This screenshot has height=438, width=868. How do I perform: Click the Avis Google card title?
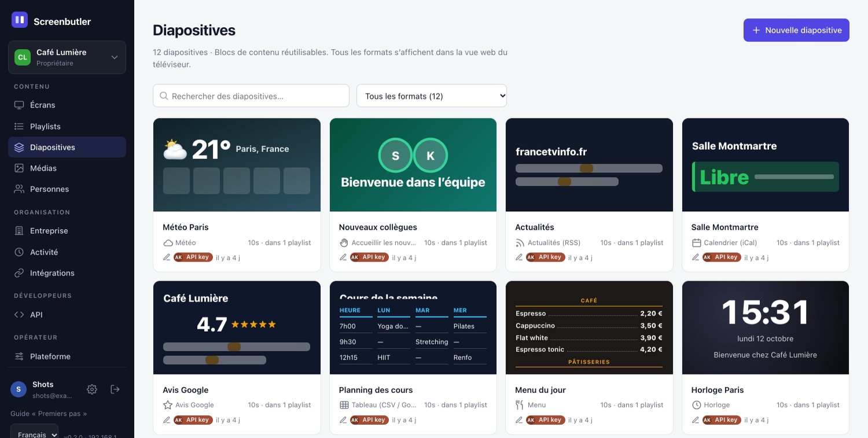tap(186, 390)
